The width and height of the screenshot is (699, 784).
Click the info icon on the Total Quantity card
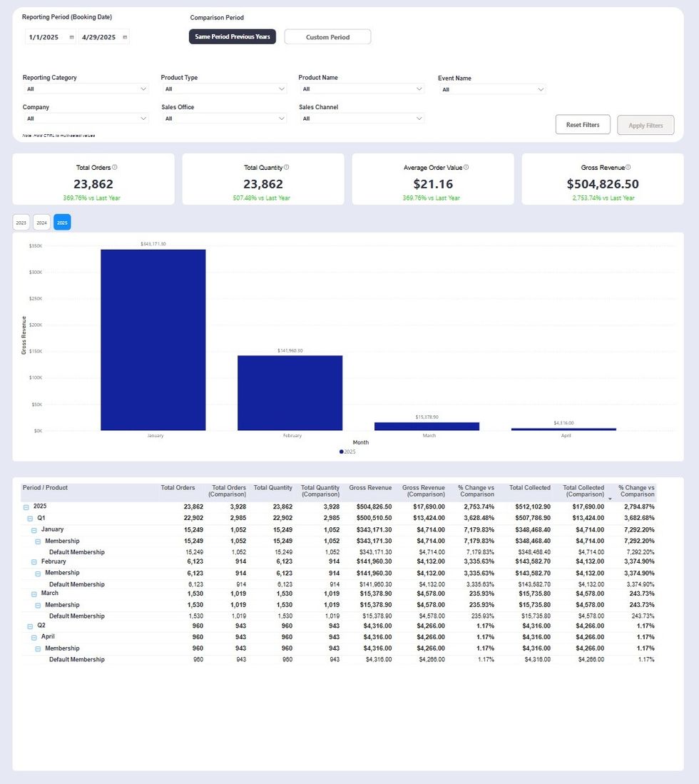coord(288,168)
